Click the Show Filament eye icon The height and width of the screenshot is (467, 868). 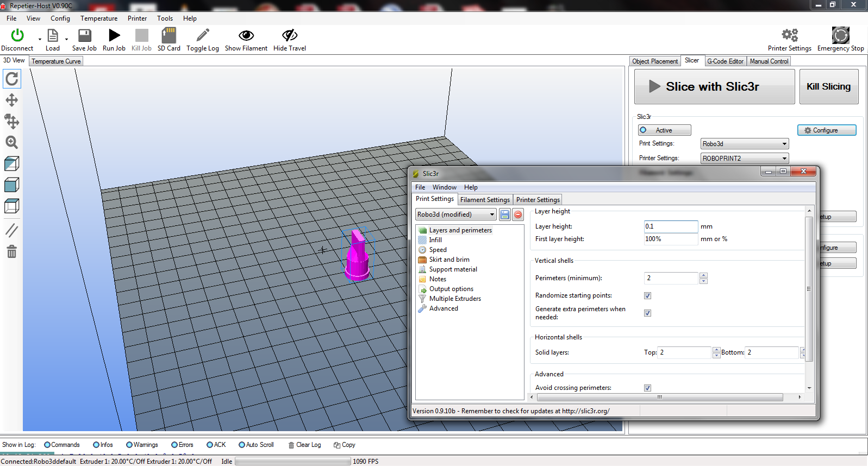[x=246, y=36]
